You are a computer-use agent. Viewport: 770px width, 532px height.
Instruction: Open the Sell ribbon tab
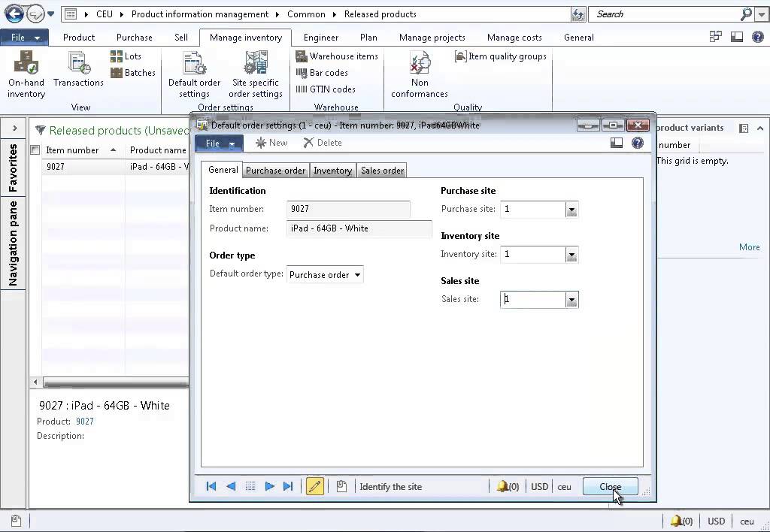180,38
